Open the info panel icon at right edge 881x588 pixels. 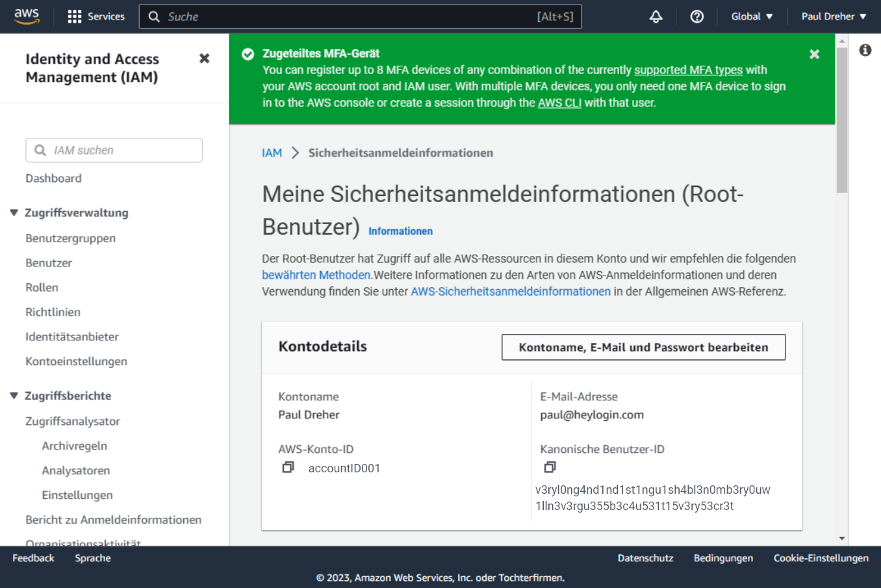tap(865, 50)
